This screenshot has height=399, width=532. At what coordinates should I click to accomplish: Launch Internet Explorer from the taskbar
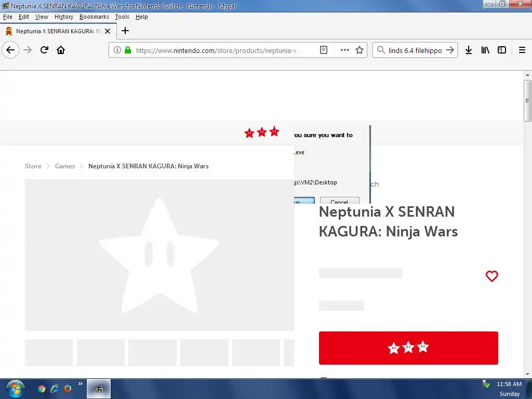tap(54, 389)
